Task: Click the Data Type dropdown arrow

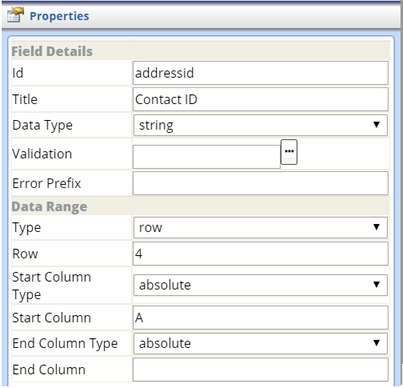Action: tap(377, 125)
